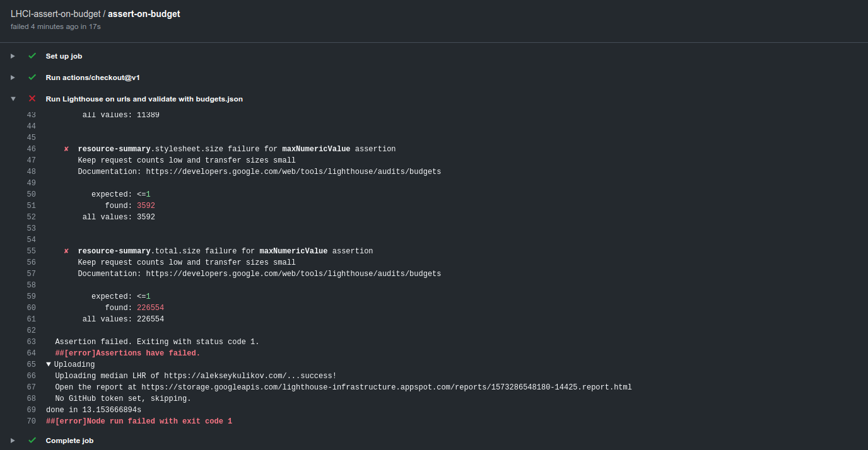Click 'expected: <=1' on line 59
This screenshot has width=868, height=450.
pos(121,296)
